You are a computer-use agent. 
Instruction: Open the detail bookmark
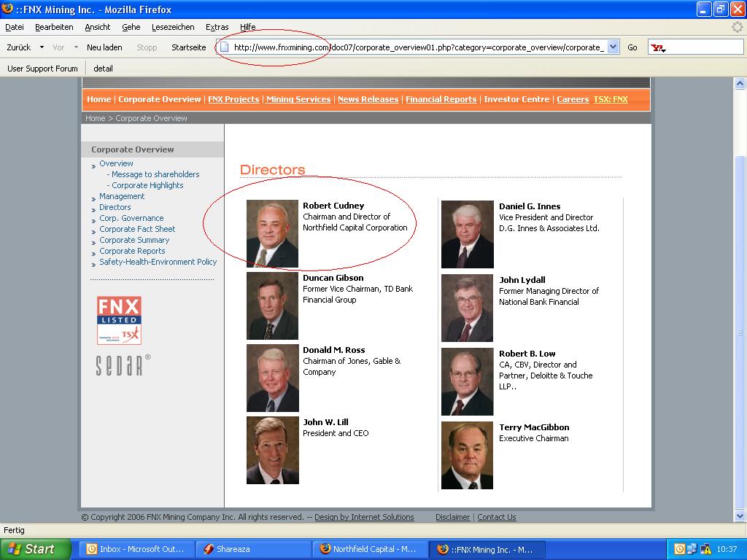[x=103, y=69]
